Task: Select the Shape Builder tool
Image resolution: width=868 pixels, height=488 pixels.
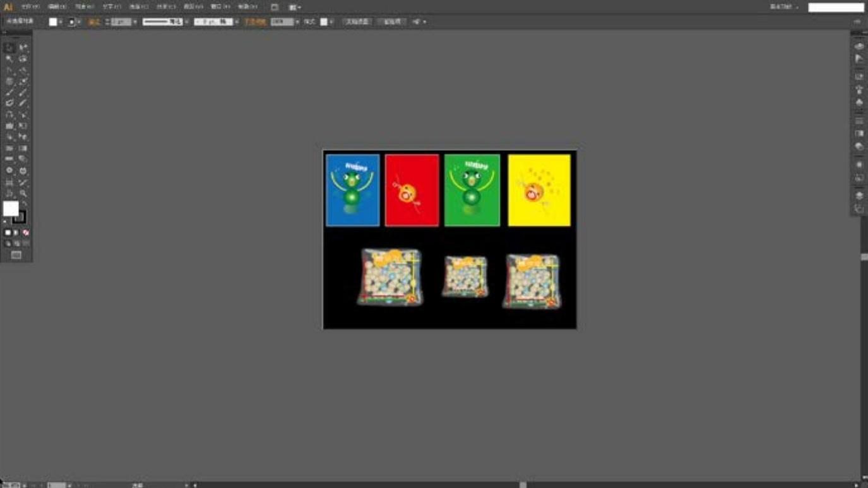Action: 9,136
